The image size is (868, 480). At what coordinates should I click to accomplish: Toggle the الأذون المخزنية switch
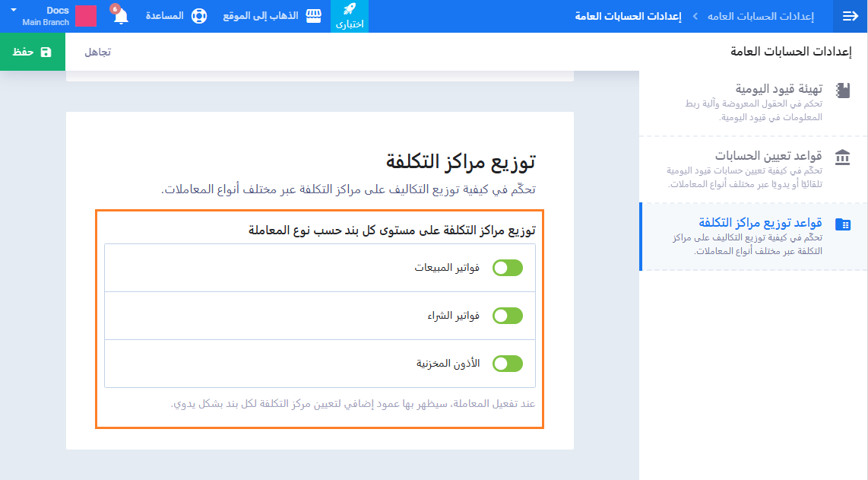click(508, 364)
